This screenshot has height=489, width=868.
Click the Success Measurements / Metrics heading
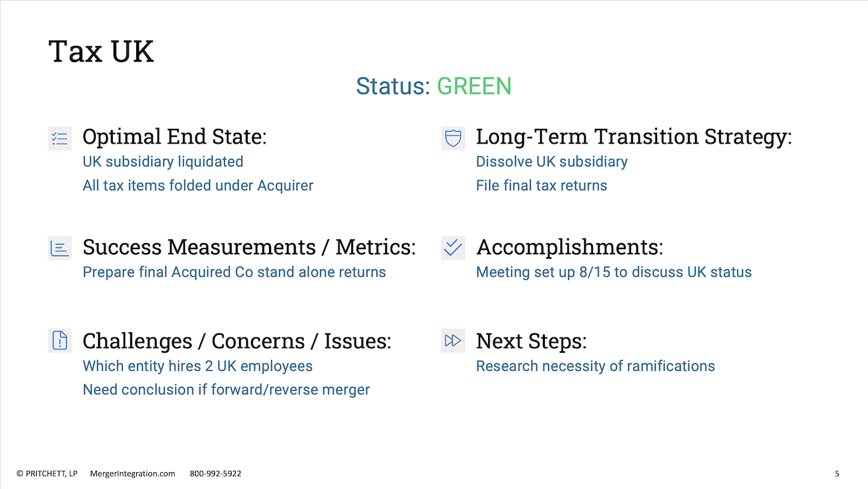click(x=249, y=247)
